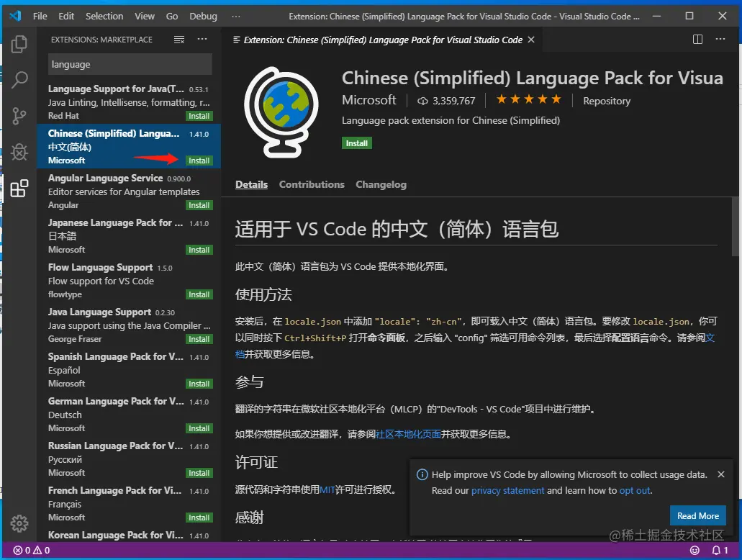This screenshot has width=742, height=560.
Task: Show errors and warnings in status bar
Action: (32, 550)
